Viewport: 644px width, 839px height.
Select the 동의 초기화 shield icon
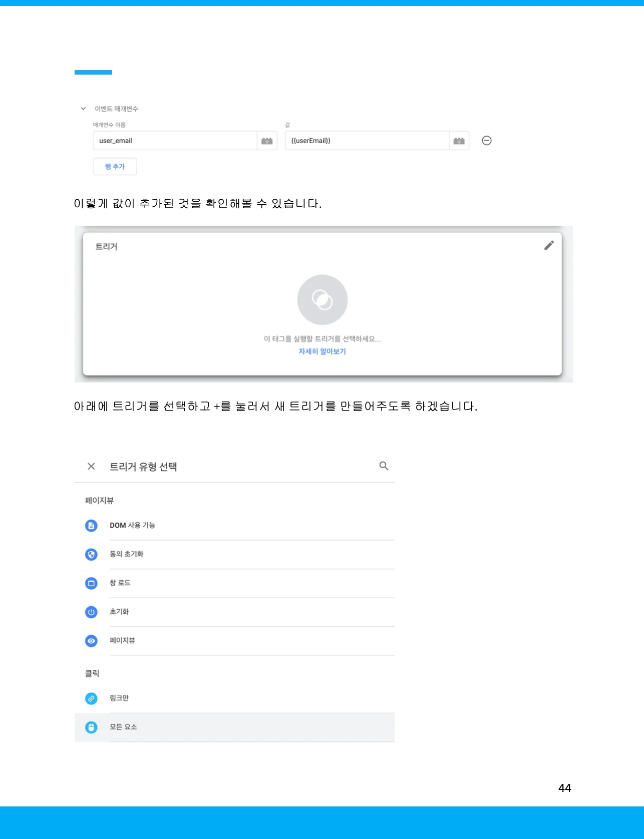click(x=91, y=555)
